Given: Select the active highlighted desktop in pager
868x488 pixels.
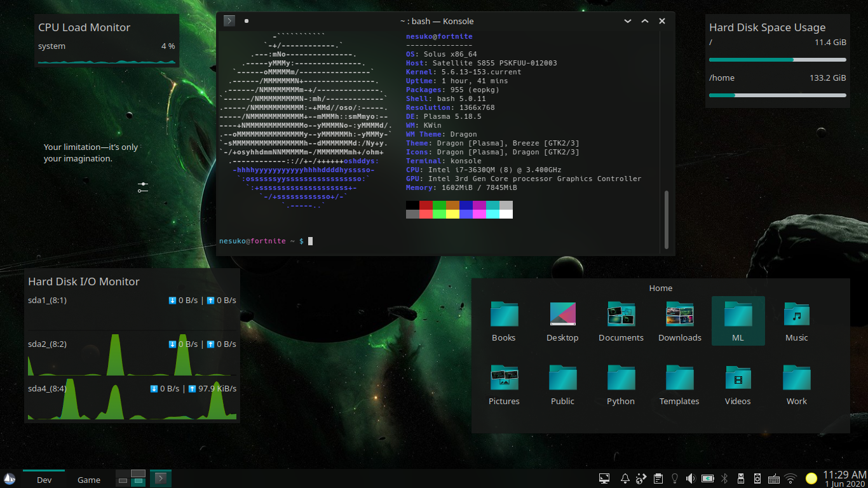Looking at the screenshot, I should [138, 482].
